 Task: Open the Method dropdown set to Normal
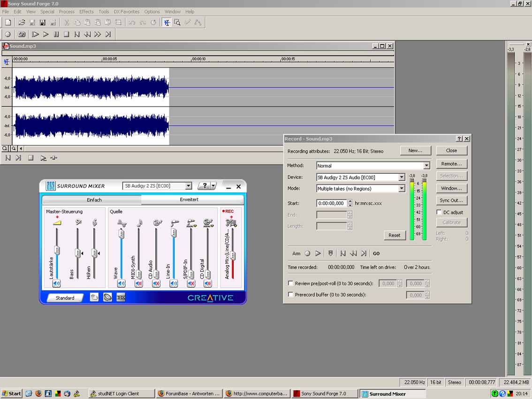[426, 166]
